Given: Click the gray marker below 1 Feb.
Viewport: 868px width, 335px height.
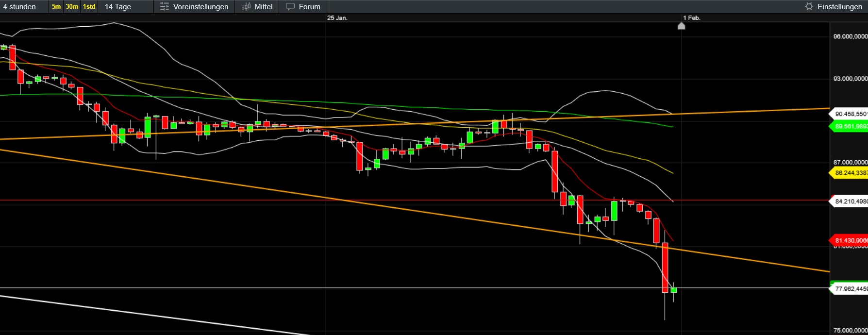Looking at the screenshot, I should pos(682,26).
